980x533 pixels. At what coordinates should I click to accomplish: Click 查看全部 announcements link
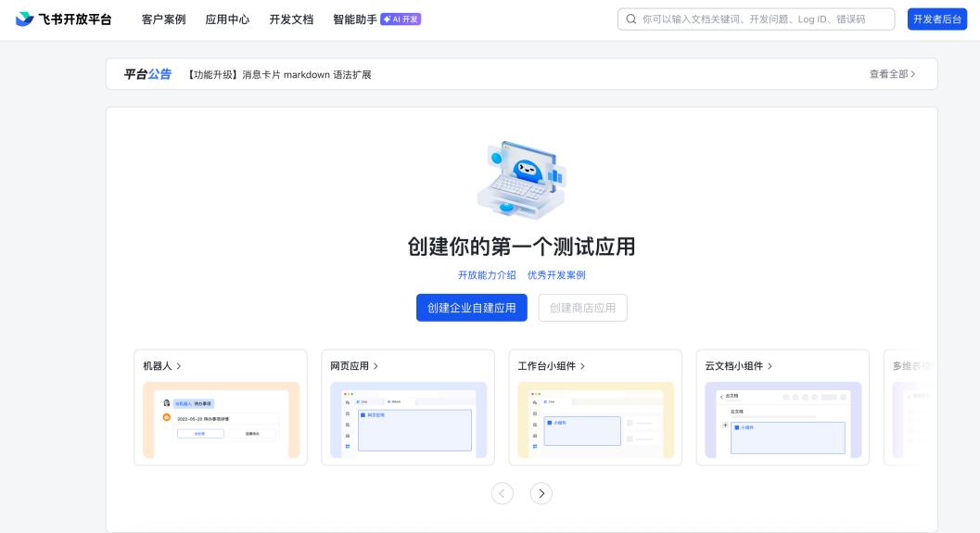[x=892, y=74]
